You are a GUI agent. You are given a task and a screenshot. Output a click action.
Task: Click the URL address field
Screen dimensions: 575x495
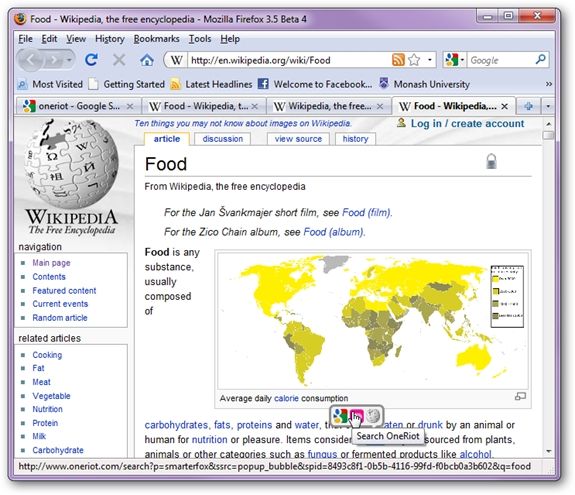tap(289, 60)
